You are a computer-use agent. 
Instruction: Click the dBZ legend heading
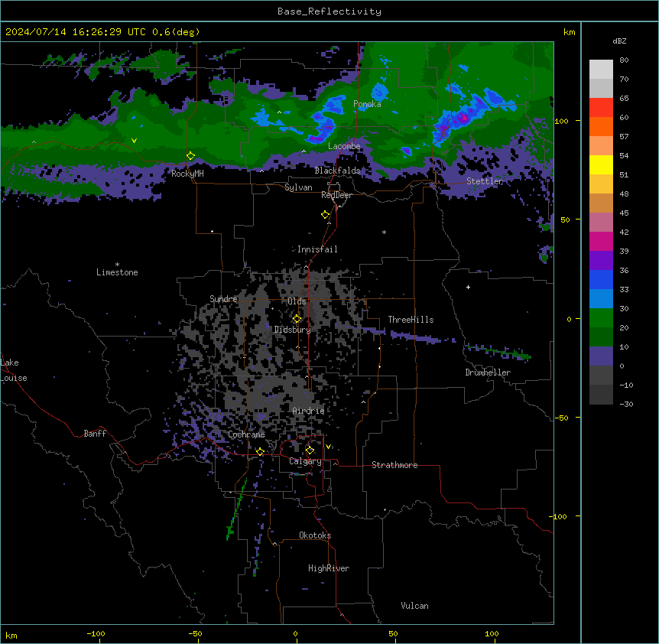click(x=619, y=41)
